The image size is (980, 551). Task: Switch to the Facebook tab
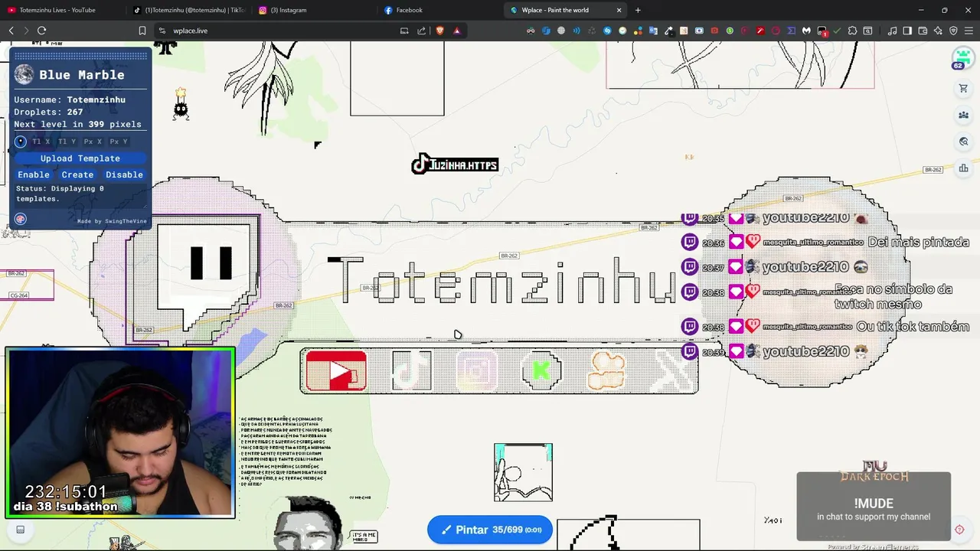point(439,10)
